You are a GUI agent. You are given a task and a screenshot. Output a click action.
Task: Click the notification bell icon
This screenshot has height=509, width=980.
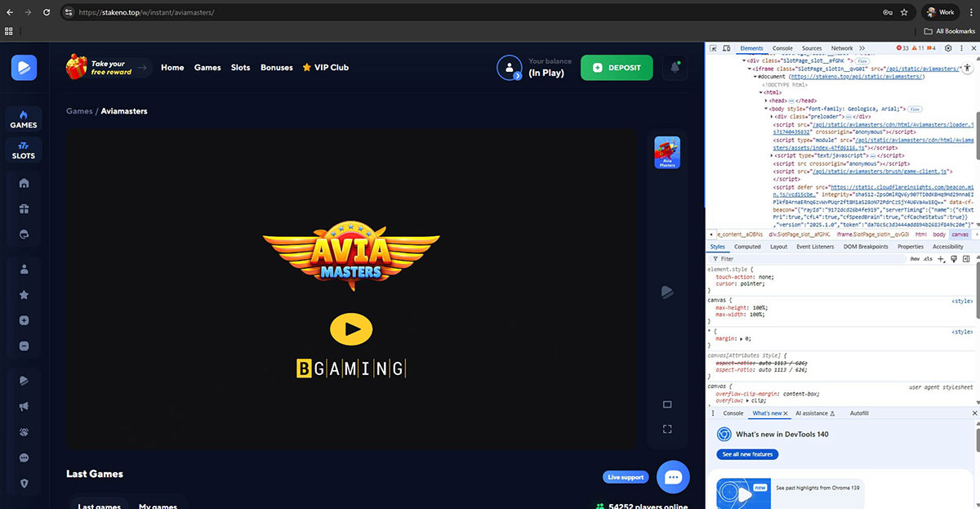(x=675, y=68)
